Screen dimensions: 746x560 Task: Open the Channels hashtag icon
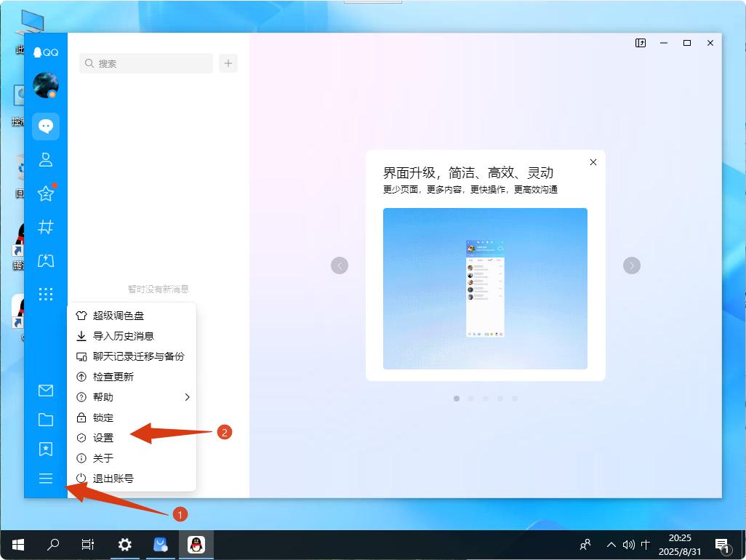pos(46,227)
